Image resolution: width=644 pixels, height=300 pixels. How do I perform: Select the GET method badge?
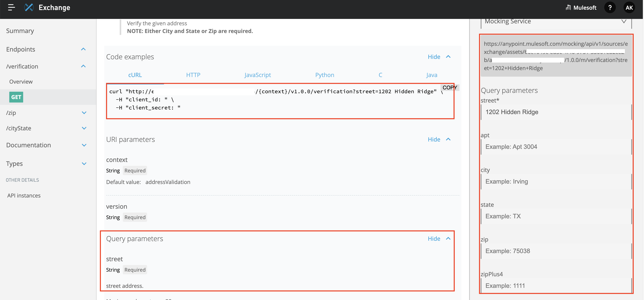coord(16,97)
